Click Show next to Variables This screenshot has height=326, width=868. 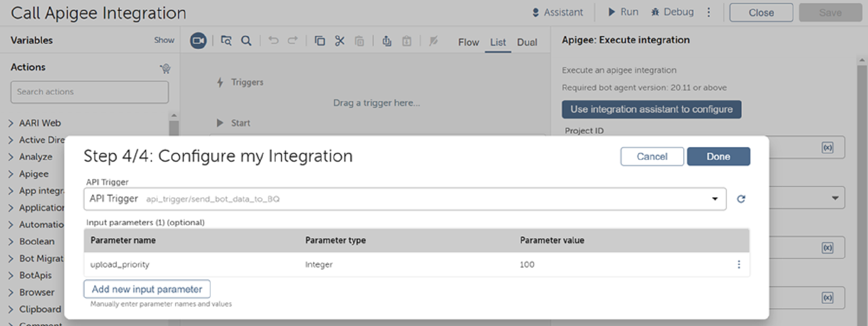pos(164,40)
